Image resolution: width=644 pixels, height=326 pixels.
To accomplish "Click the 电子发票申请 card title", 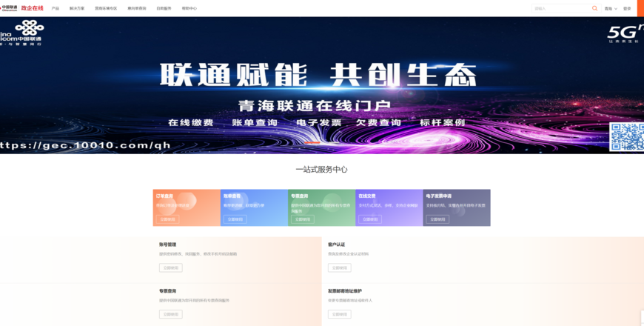I will (x=439, y=196).
